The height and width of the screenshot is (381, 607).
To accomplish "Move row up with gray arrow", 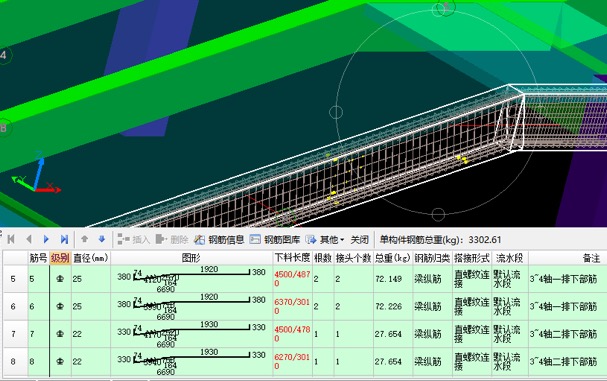I will pyautogui.click(x=84, y=239).
